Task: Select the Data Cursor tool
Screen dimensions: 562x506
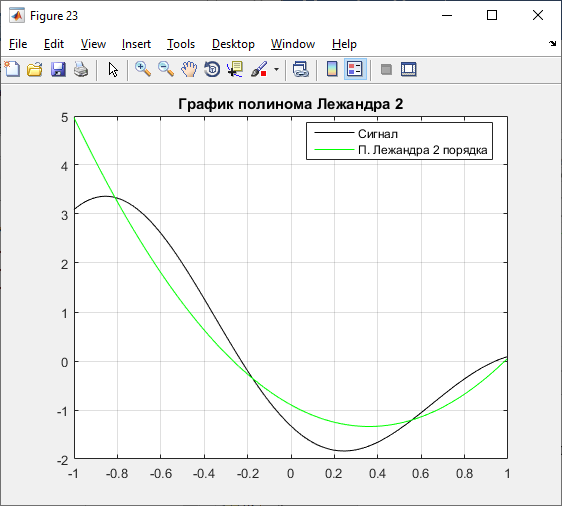Action: click(235, 69)
